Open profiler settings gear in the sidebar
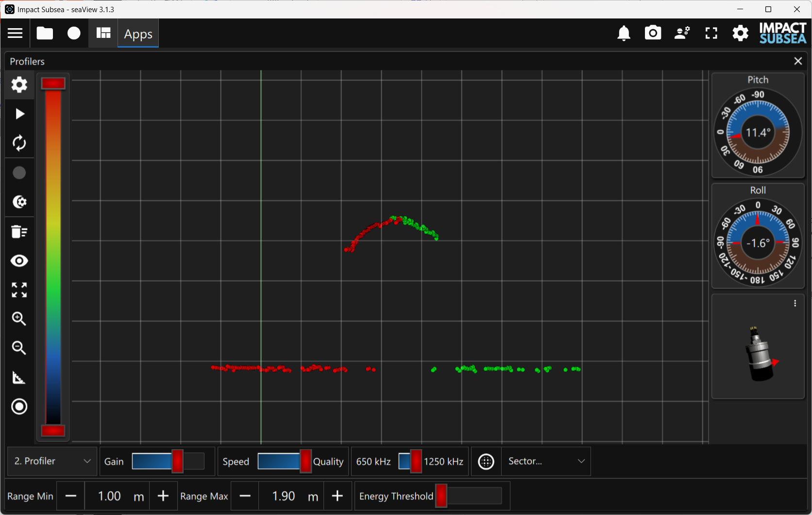The image size is (812, 515). click(x=19, y=85)
